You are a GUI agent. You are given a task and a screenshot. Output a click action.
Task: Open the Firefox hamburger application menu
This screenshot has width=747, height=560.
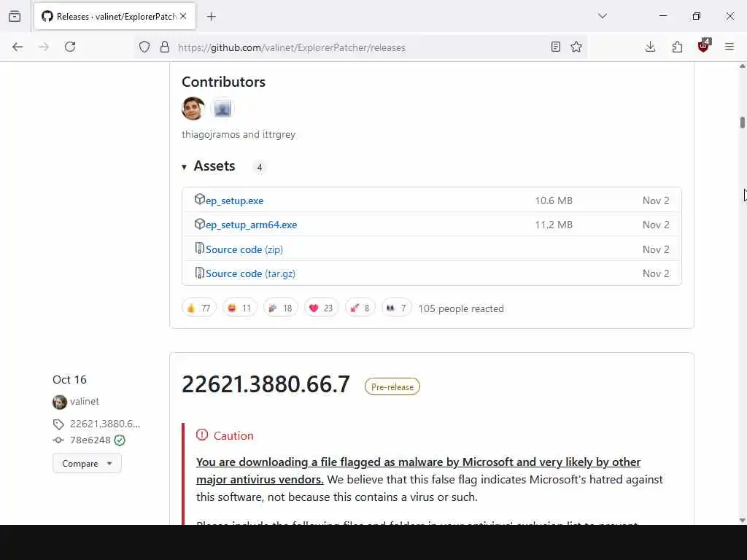729,47
